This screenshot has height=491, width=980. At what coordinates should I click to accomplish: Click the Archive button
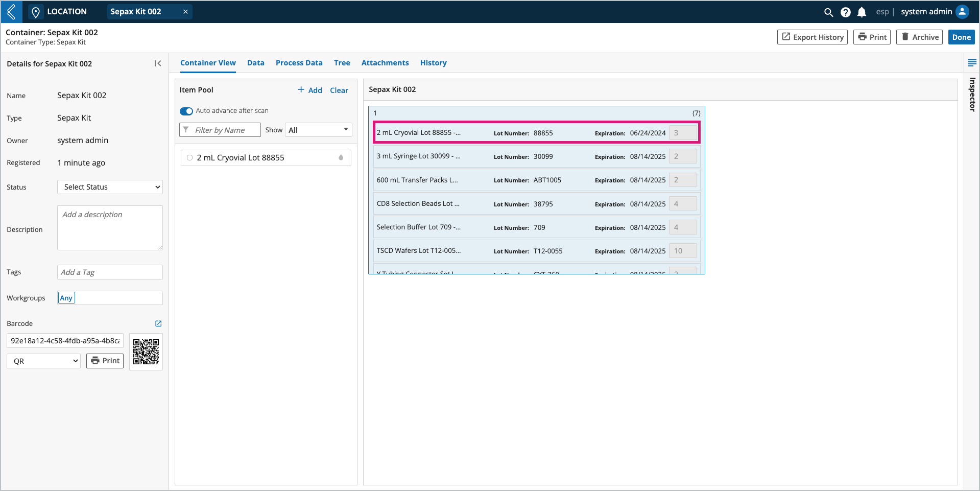tap(919, 37)
